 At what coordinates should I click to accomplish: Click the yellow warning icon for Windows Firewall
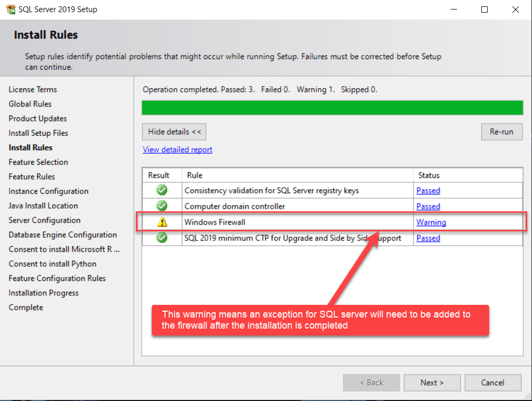tap(162, 222)
